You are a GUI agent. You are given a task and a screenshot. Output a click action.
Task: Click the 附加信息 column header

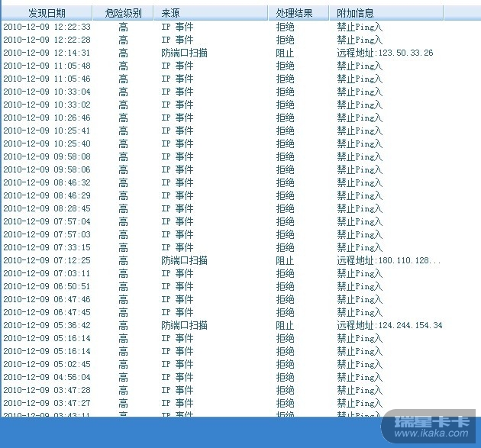click(x=386, y=13)
